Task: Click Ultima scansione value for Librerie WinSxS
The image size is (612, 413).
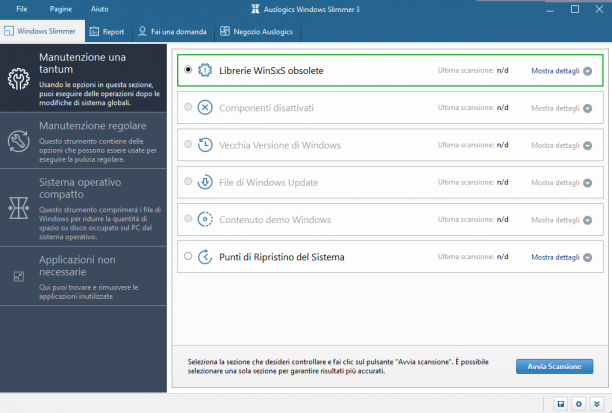Action: [x=502, y=70]
